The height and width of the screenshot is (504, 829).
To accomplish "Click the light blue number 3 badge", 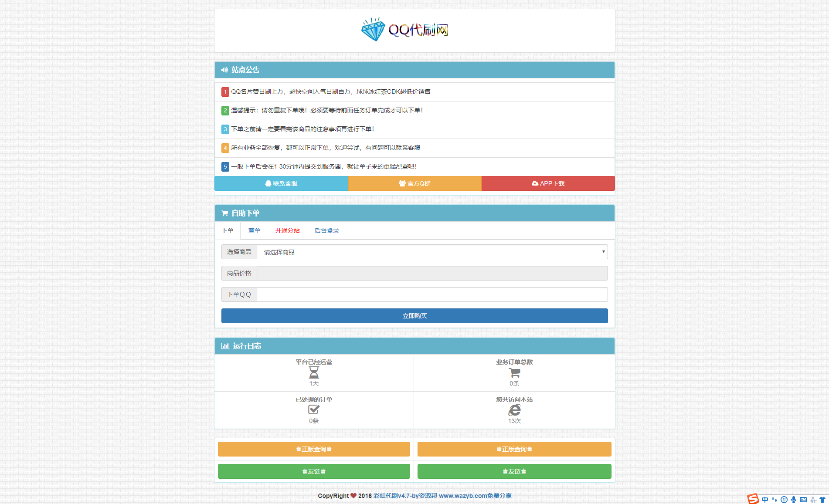I will 225,129.
